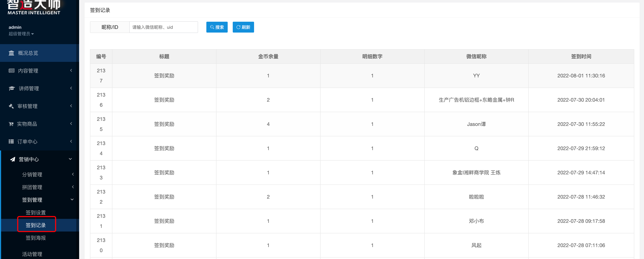Expand 审核管理 using its chevron arrow
Viewport: 644px width, 259px height.
(x=71, y=106)
